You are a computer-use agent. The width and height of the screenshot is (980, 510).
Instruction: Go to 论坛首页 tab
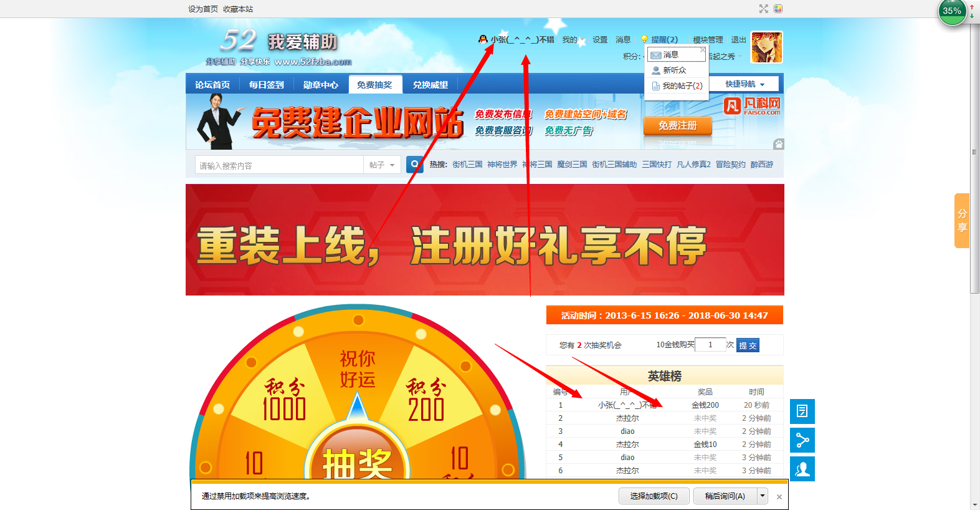212,85
